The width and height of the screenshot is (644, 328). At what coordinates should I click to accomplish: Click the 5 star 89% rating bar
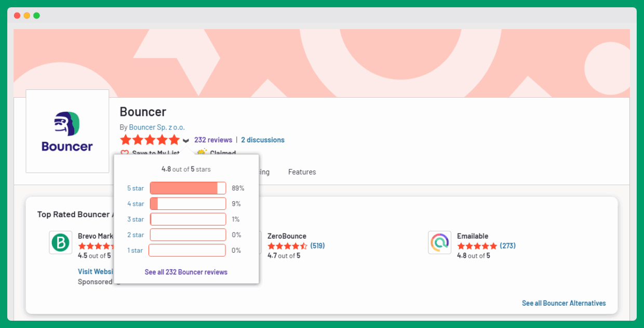pos(188,188)
